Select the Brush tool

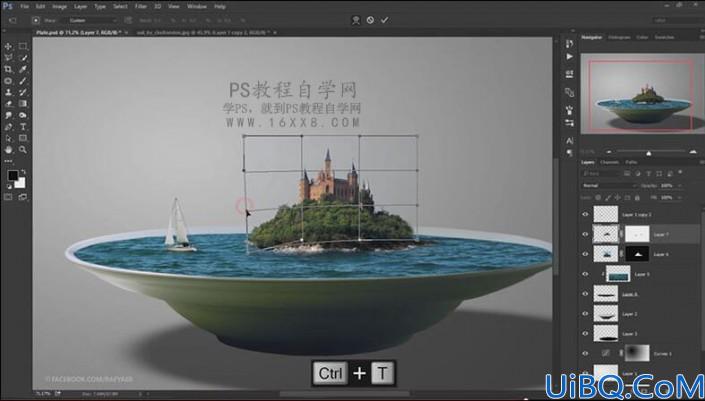point(23,81)
